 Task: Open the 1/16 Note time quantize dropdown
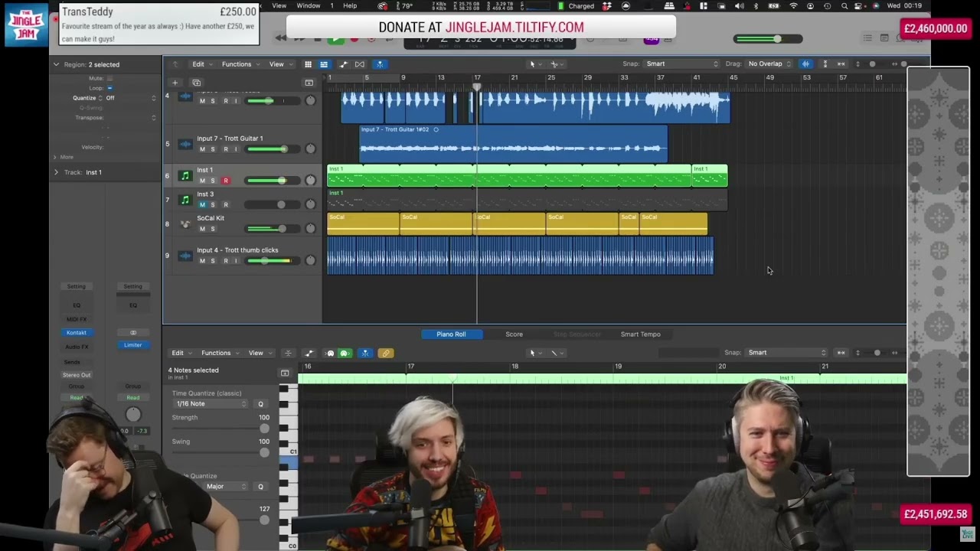point(211,404)
